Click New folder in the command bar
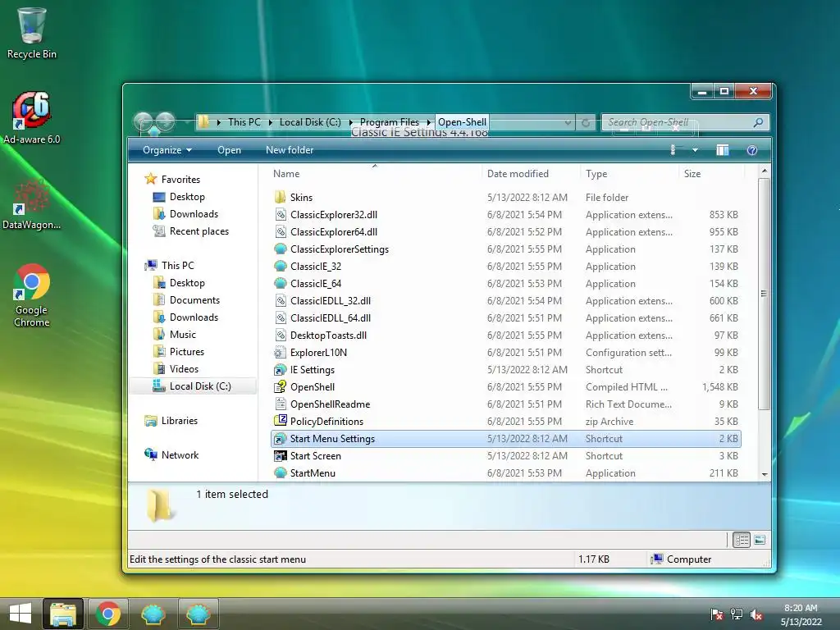This screenshot has height=630, width=840. click(290, 150)
